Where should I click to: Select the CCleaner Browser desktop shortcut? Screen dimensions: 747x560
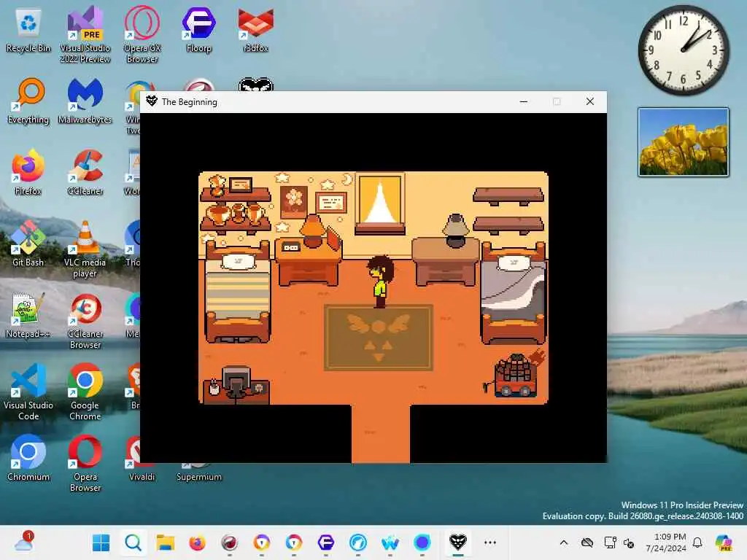85,321
